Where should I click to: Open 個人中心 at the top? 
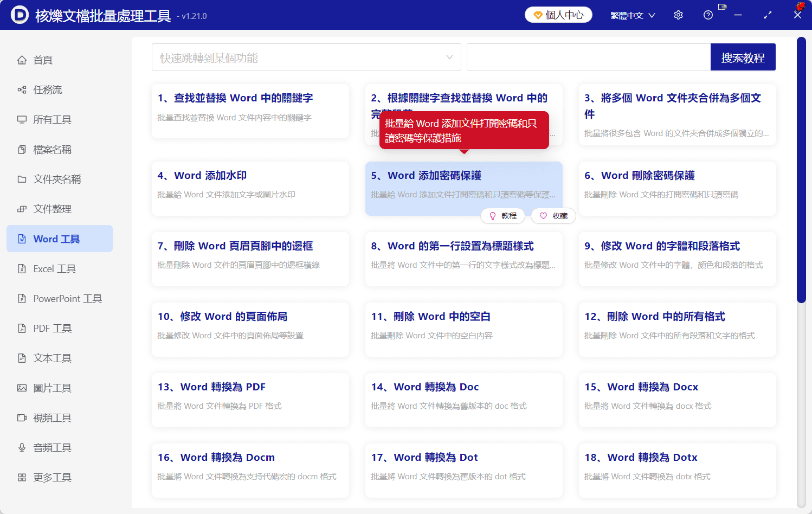pyautogui.click(x=558, y=15)
